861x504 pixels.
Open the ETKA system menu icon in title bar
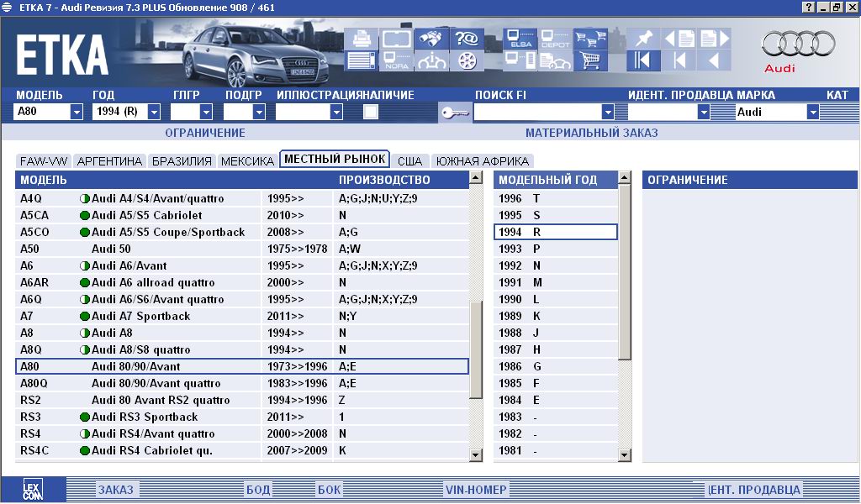click(x=7, y=7)
